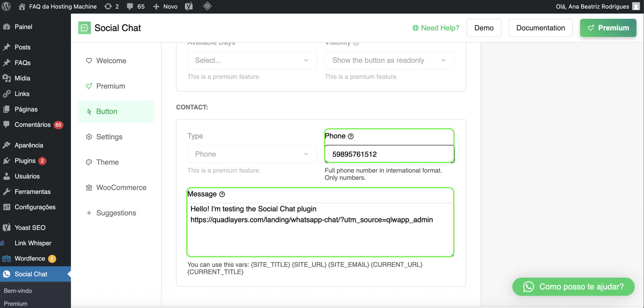Click the Ferramentas wrench icon
The width and height of the screenshot is (644, 308).
(7, 192)
